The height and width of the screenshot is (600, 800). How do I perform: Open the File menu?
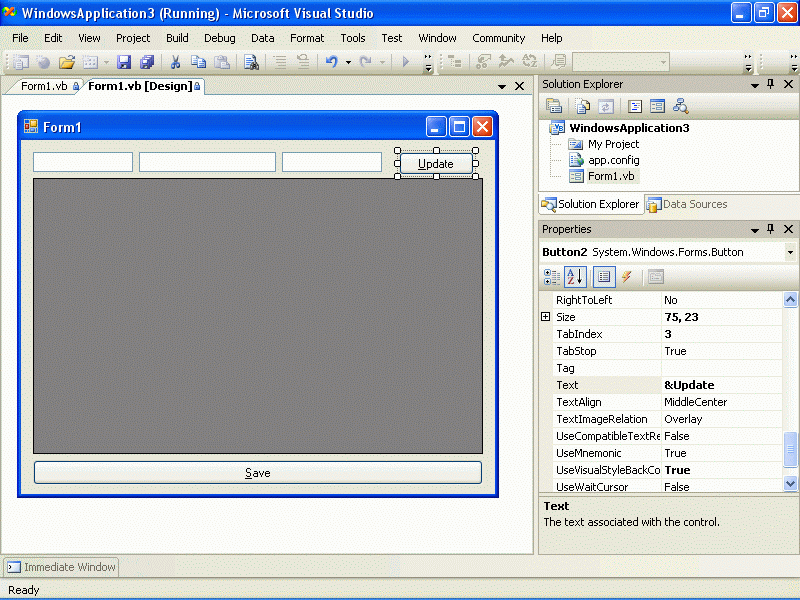[x=20, y=38]
